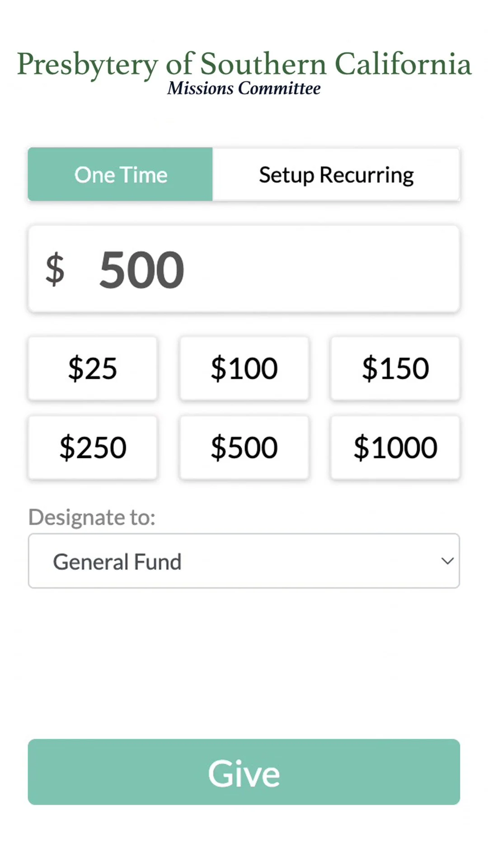Click the Missions Committee subtitle text

pyautogui.click(x=244, y=89)
